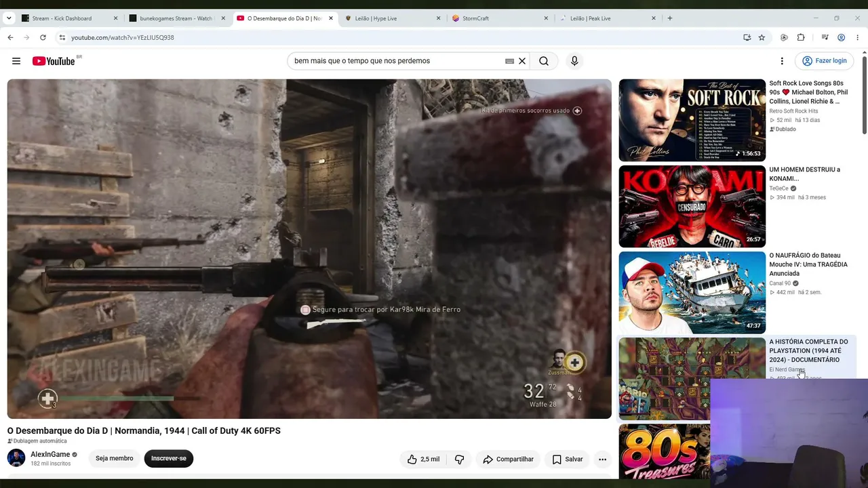Open YouTube settings three-dot menu
868x488 pixels.
[x=782, y=61]
